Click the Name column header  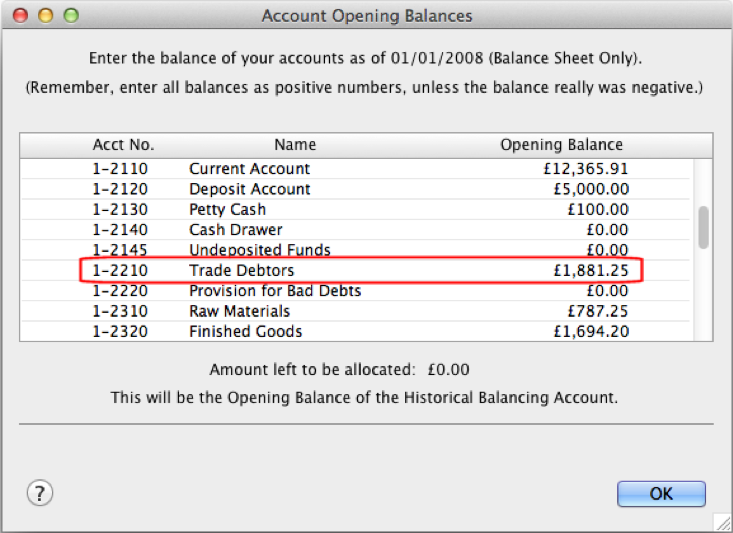[295, 145]
